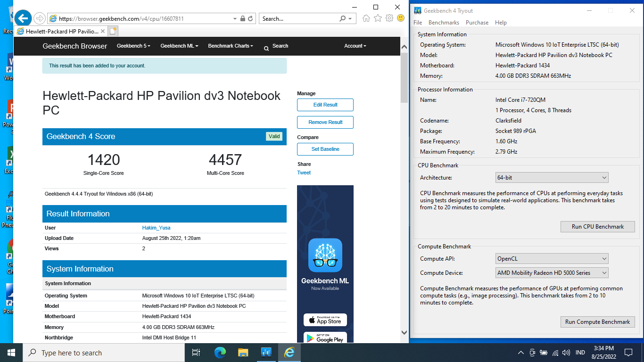Screen dimensions: 644x362
Task: Click Search in Geekbench Browser navbar
Action: pos(276,46)
